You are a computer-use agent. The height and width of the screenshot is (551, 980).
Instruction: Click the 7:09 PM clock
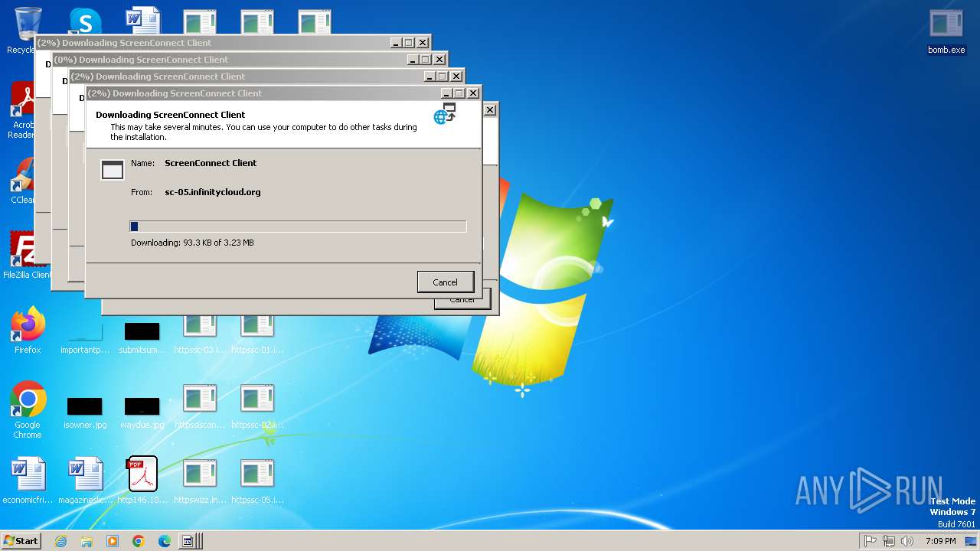coord(940,541)
